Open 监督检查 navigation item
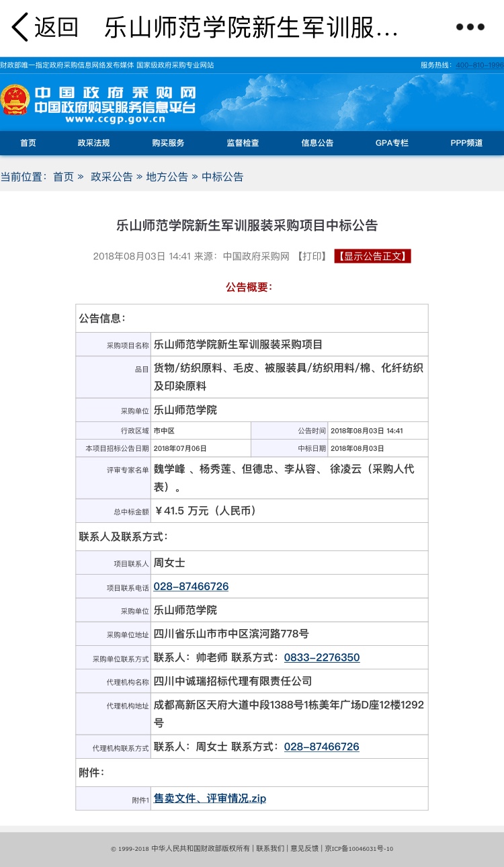Image resolution: width=504 pixels, height=867 pixels. (243, 143)
